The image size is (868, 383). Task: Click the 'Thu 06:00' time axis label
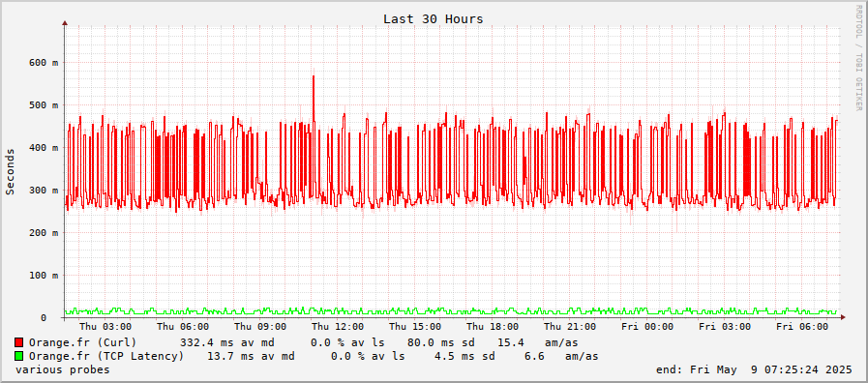(x=183, y=327)
